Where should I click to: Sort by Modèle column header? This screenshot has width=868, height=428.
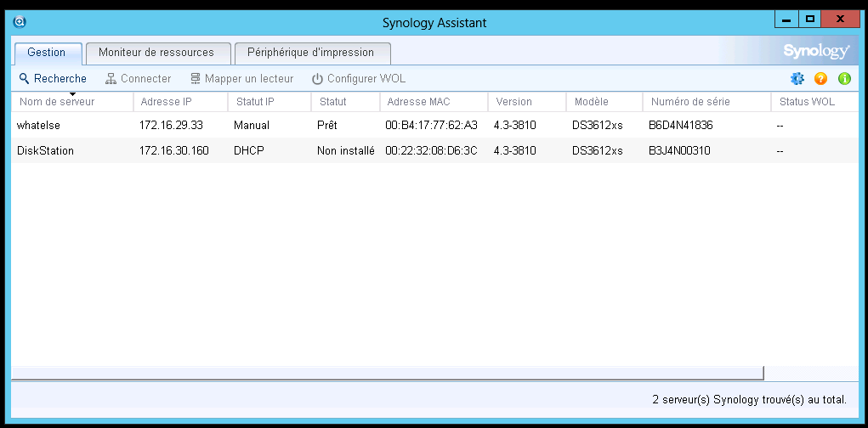604,102
